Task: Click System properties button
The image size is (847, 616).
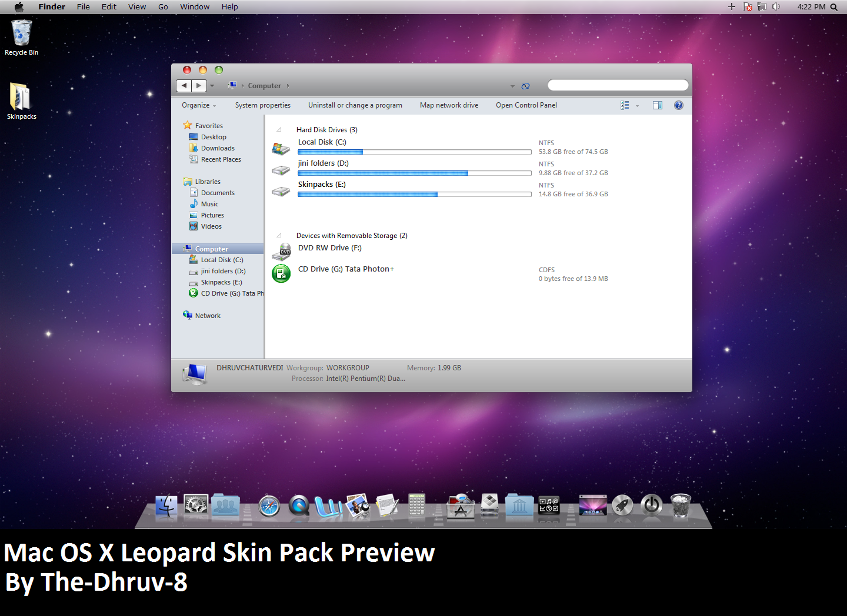Action: (263, 105)
